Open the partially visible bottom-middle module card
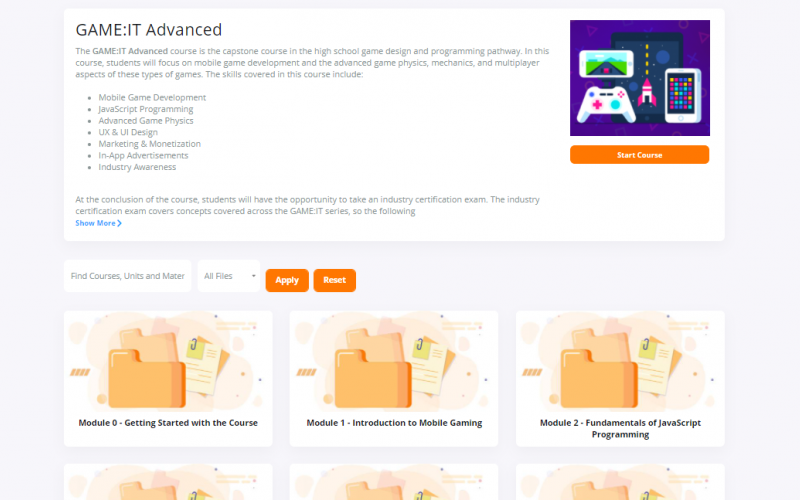Viewport: 800px width, 500px height. click(394, 482)
